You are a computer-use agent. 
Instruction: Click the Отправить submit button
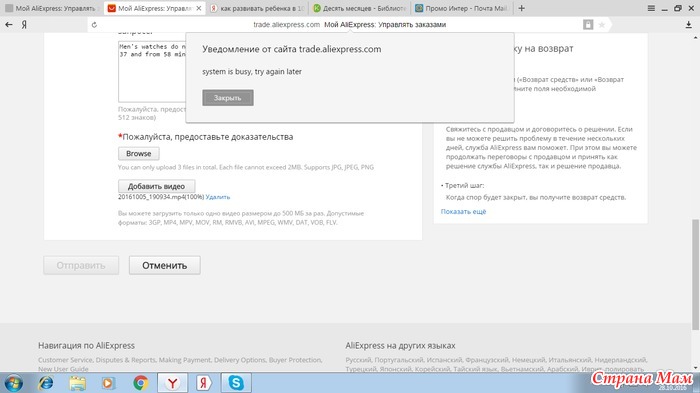(81, 265)
